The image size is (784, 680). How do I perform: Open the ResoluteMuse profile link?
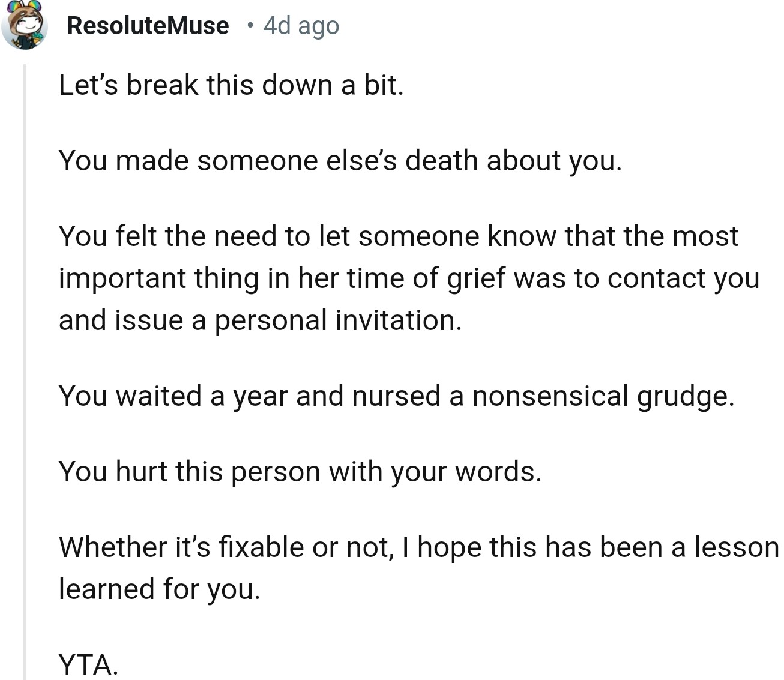point(148,25)
